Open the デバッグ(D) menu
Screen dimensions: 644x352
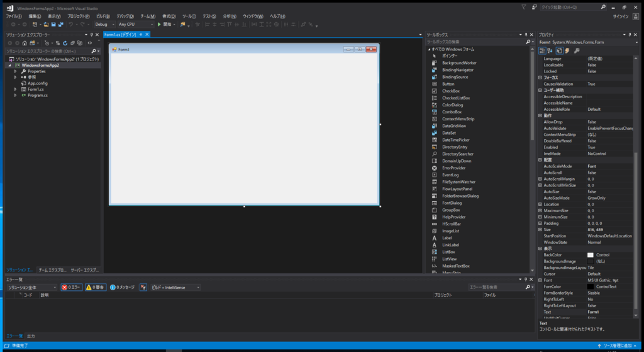(125, 16)
